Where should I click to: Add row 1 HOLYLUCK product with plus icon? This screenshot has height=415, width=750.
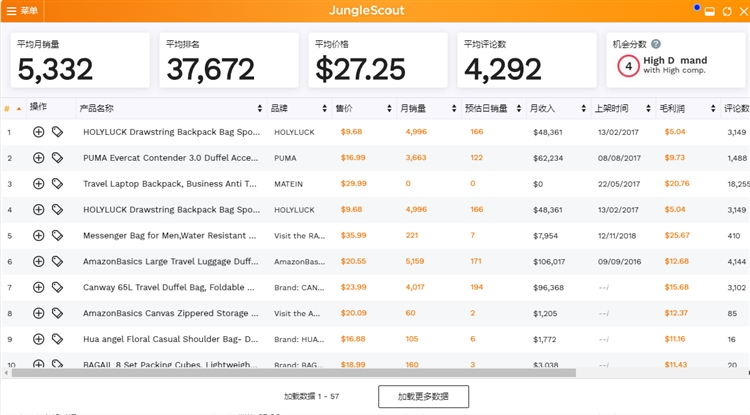click(38, 132)
